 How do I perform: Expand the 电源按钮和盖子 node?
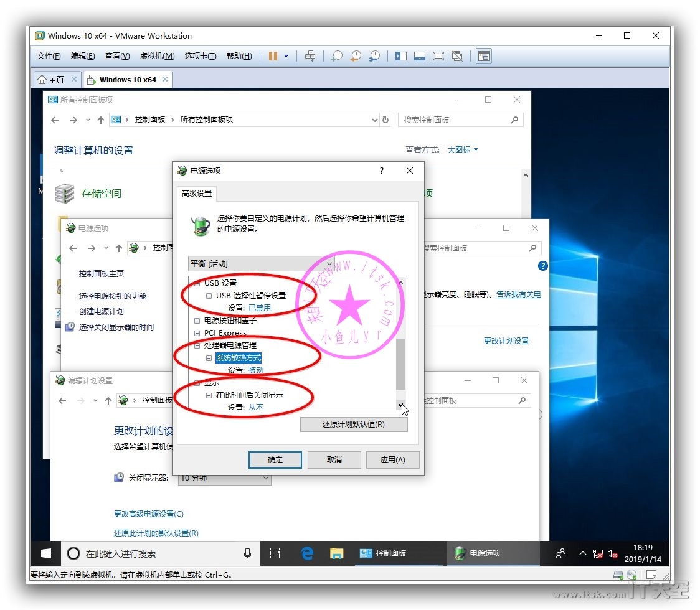tap(197, 321)
